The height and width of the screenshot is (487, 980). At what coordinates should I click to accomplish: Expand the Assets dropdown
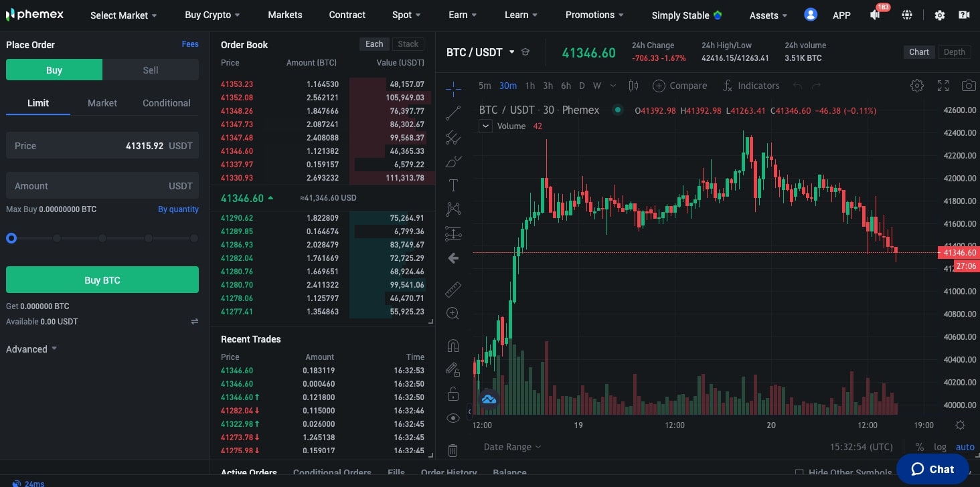[768, 15]
